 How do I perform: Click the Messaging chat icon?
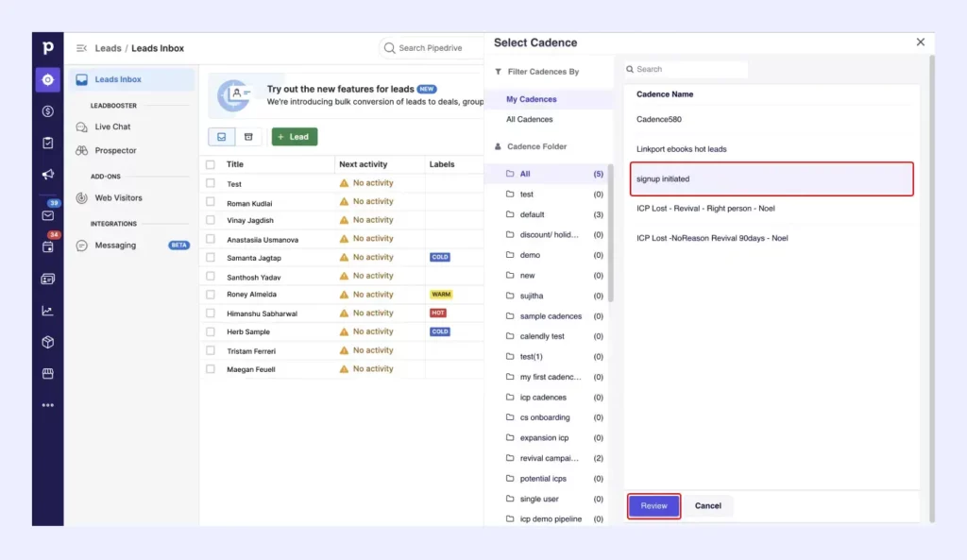tap(81, 246)
